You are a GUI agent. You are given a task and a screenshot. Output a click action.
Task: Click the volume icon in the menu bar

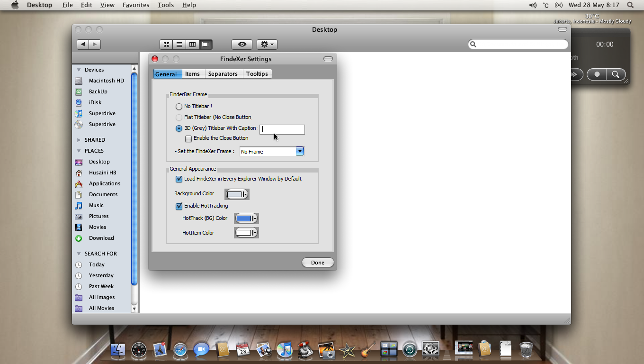pos(533,5)
